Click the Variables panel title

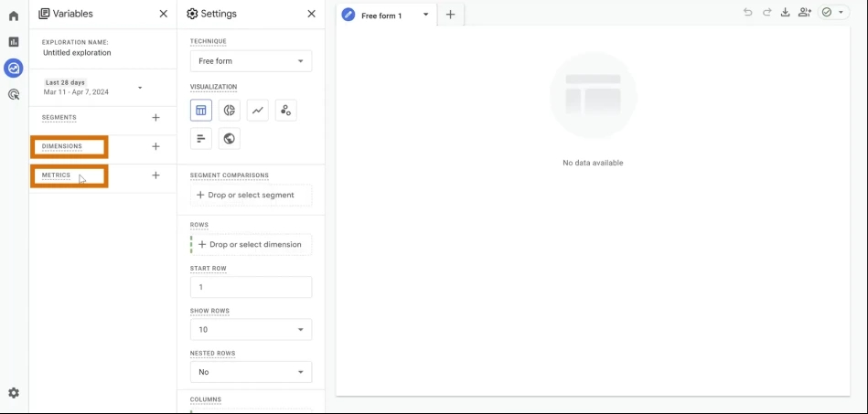click(x=72, y=14)
